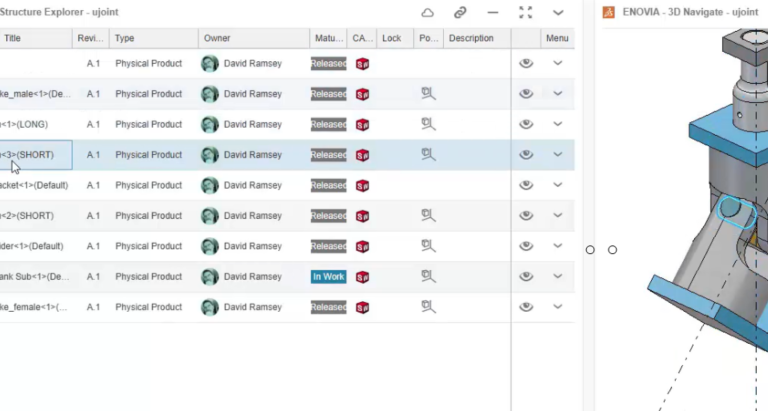Select the <3>(SHORT) title cell

point(36,155)
